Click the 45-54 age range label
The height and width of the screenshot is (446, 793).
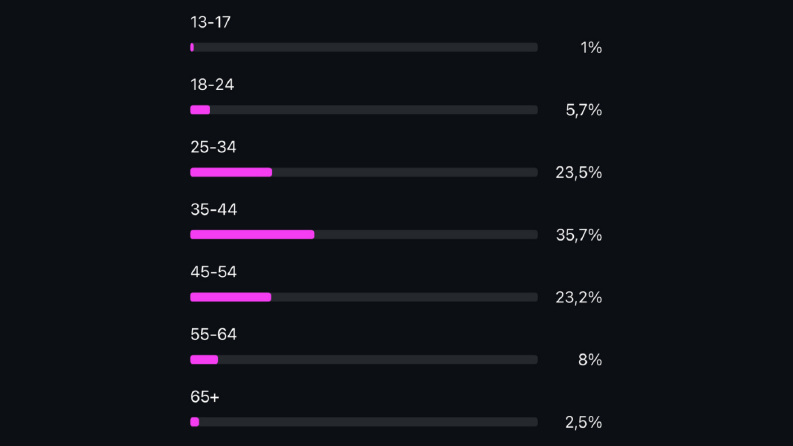pos(213,272)
